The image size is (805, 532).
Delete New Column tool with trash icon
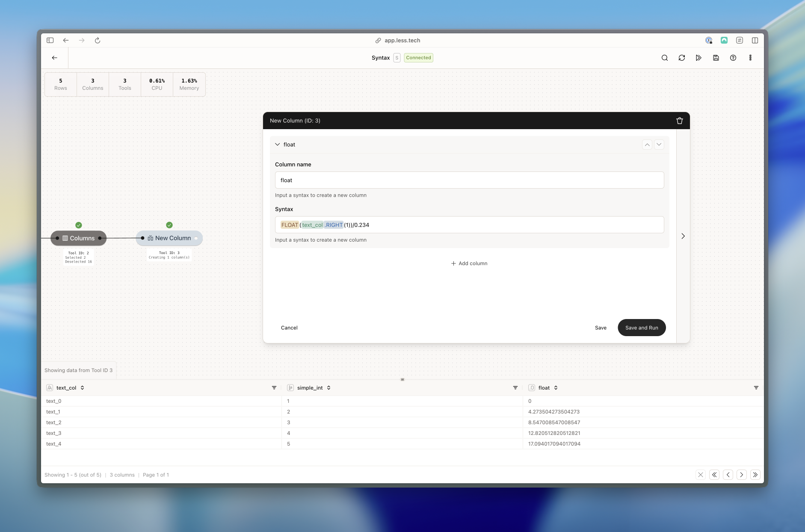pos(680,121)
